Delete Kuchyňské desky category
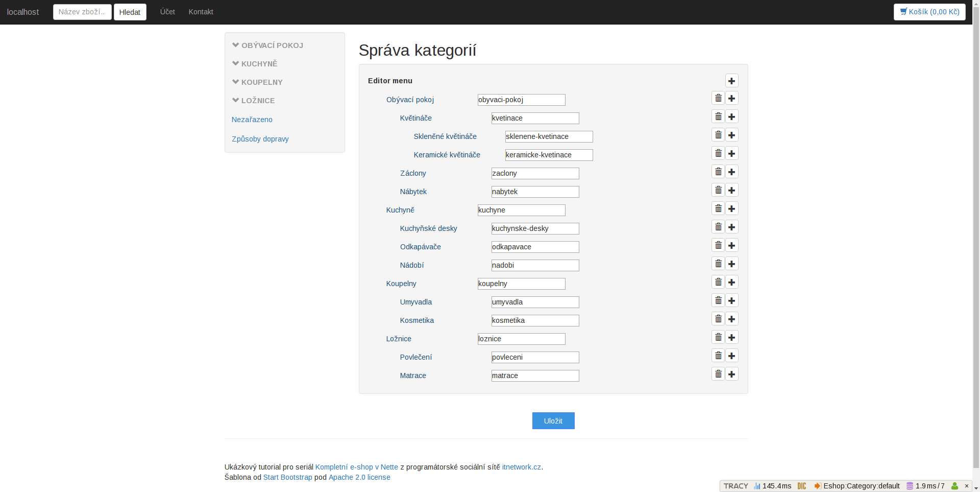Viewport: 980px width, 492px height. click(x=718, y=227)
